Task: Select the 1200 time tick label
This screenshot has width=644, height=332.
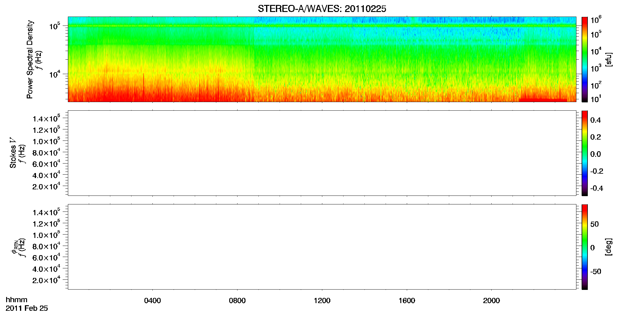Action: point(322,301)
